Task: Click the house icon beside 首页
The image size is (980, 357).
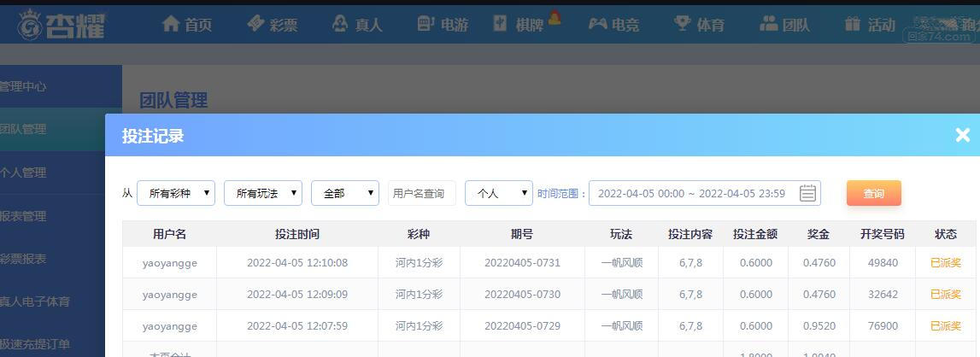Action: 171,24
